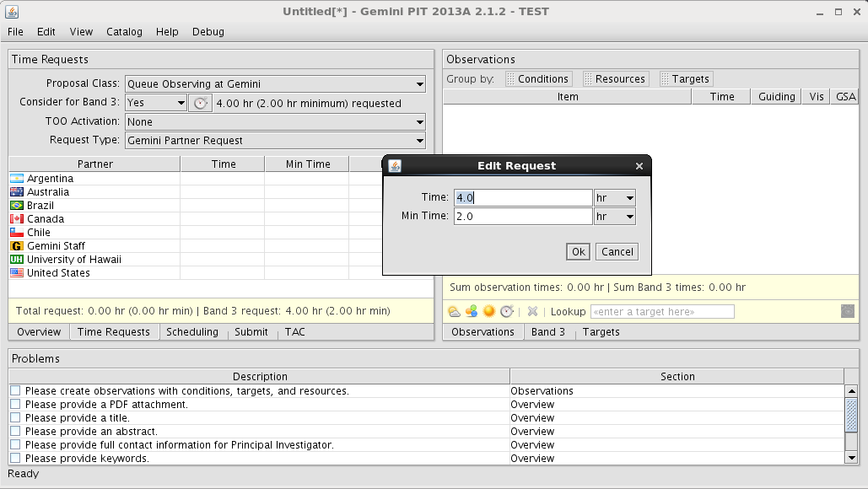868x489 pixels.
Task: Switch to the TAC tab
Action: pyautogui.click(x=294, y=332)
